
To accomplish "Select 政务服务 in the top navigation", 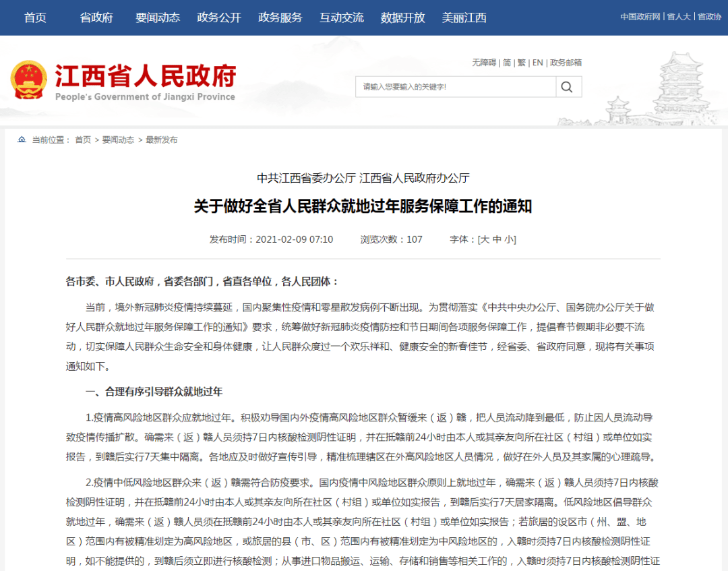I will pos(280,18).
